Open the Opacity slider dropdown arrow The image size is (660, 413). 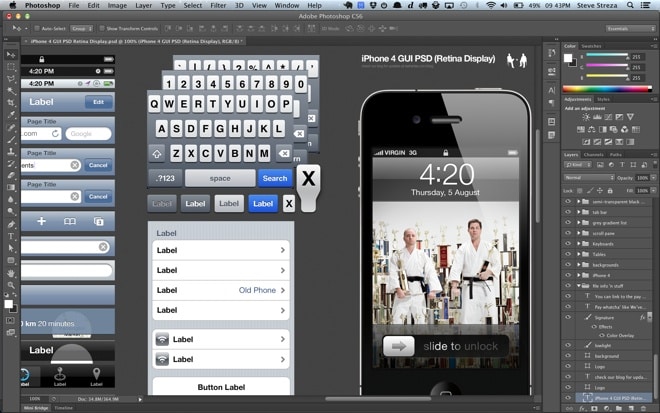click(x=653, y=178)
